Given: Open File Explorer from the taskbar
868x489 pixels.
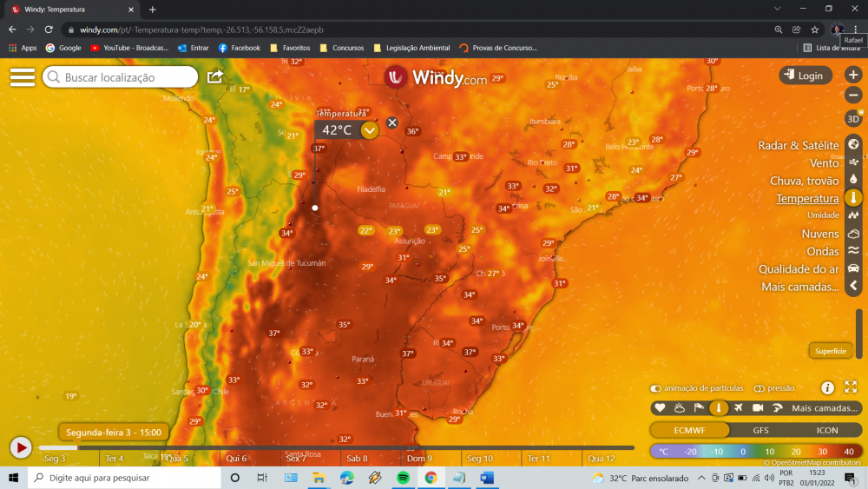Looking at the screenshot, I should 319,478.
